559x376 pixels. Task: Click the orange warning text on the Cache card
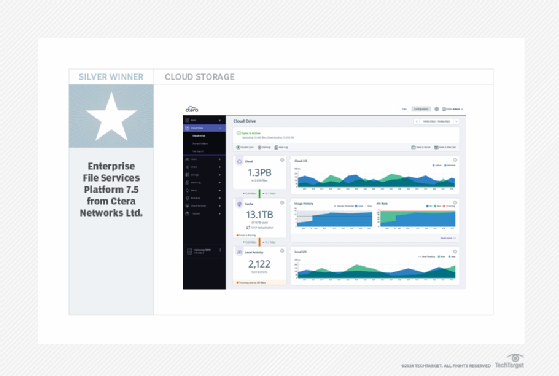tap(247, 235)
